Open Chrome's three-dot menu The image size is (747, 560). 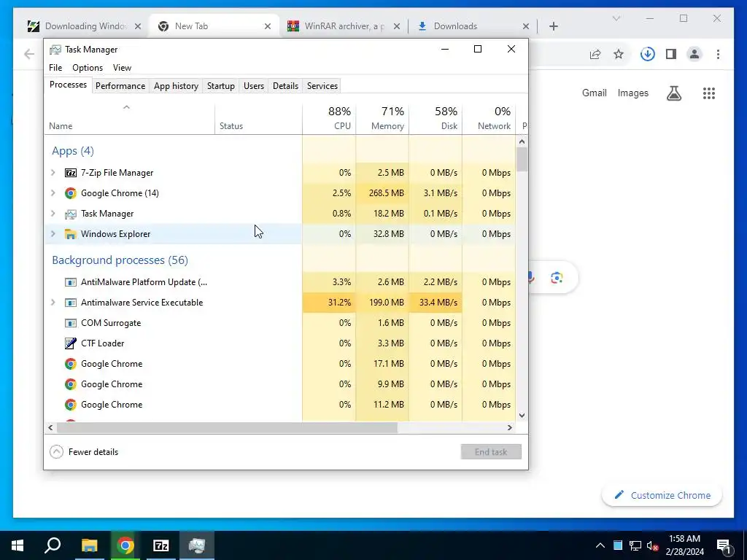tap(718, 54)
